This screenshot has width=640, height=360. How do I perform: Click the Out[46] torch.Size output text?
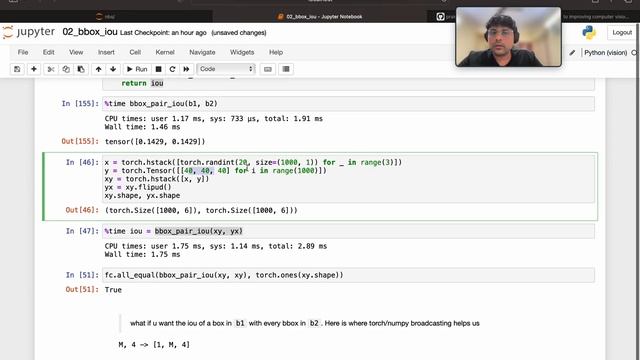click(201, 211)
